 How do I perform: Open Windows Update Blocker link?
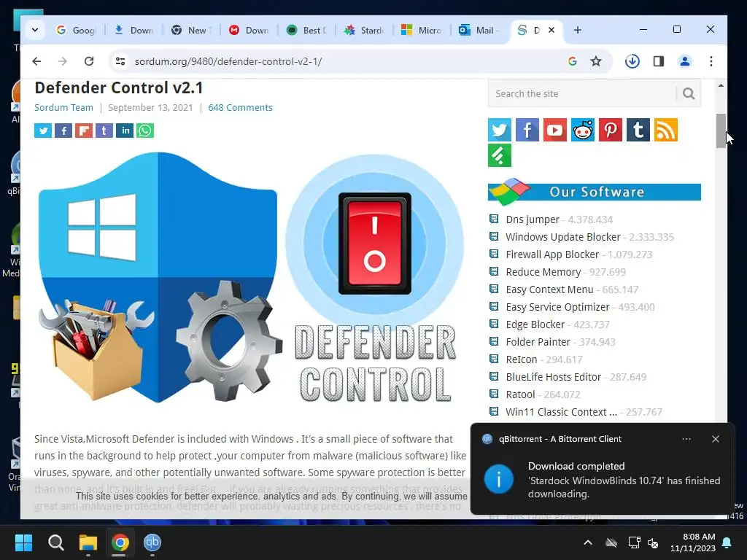(x=563, y=237)
